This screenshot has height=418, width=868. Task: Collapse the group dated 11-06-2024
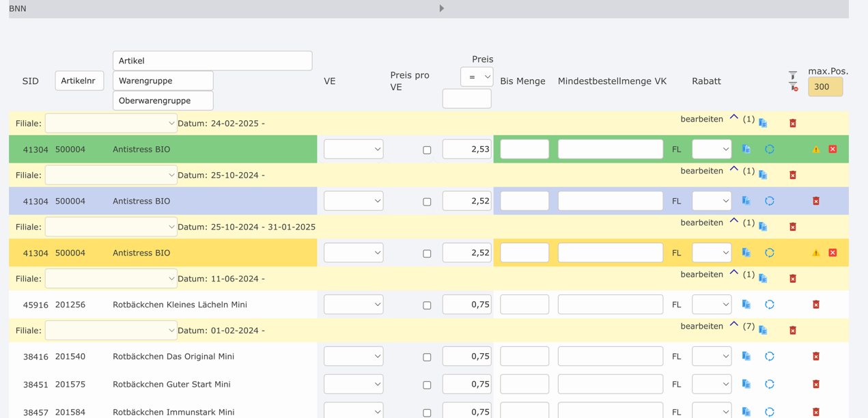point(734,273)
